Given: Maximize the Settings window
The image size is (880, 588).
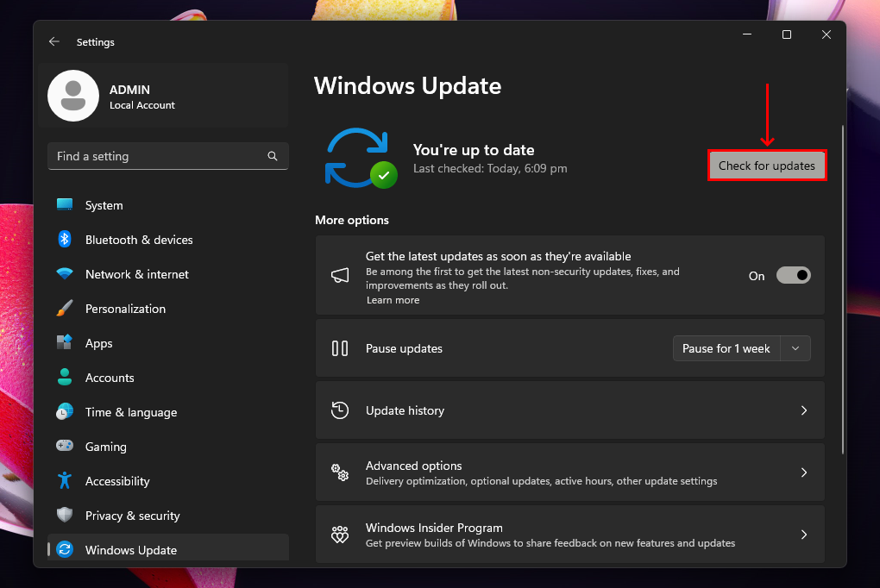Looking at the screenshot, I should pyautogui.click(x=787, y=34).
